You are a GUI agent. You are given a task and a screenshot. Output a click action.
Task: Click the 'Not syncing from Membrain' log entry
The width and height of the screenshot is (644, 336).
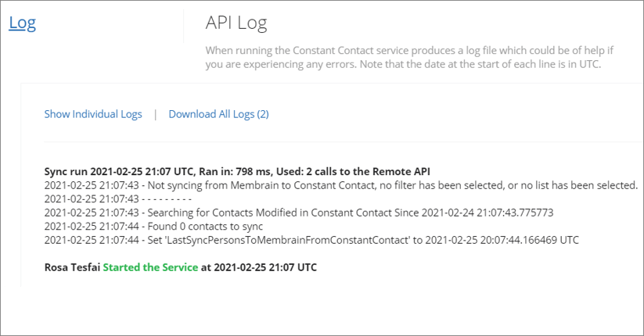(x=341, y=185)
